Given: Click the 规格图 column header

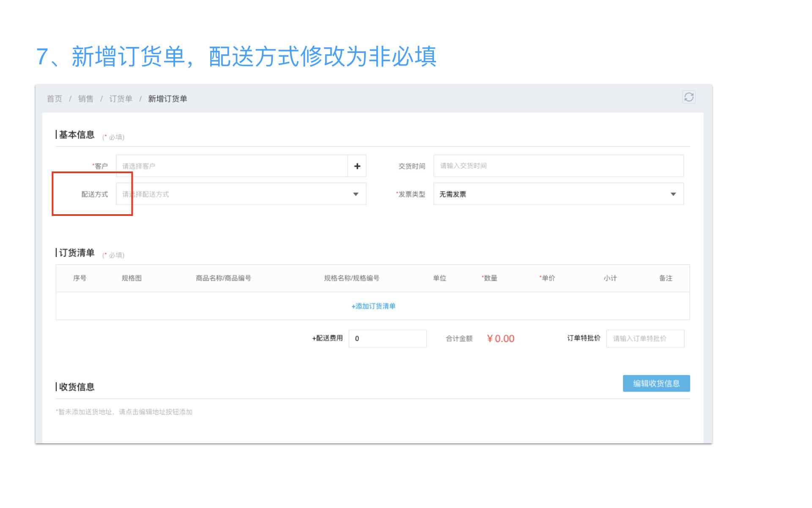Looking at the screenshot, I should pyautogui.click(x=132, y=278).
